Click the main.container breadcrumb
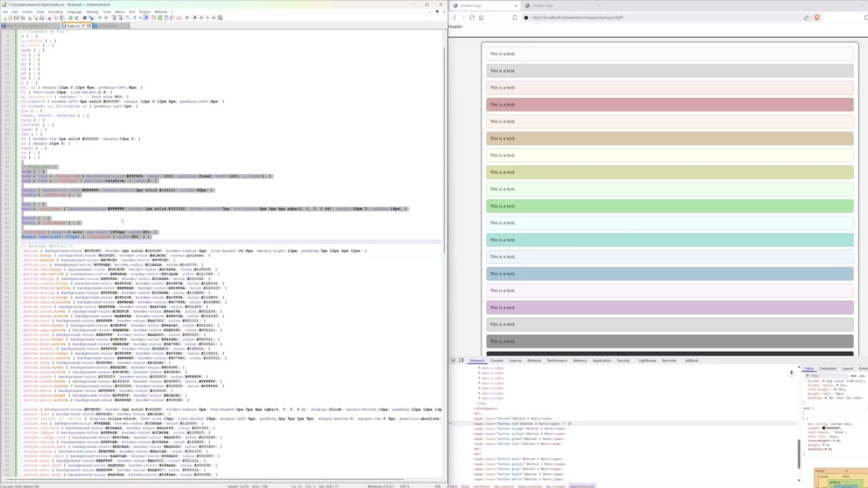This screenshot has width=868, height=488. pyautogui.click(x=530, y=486)
